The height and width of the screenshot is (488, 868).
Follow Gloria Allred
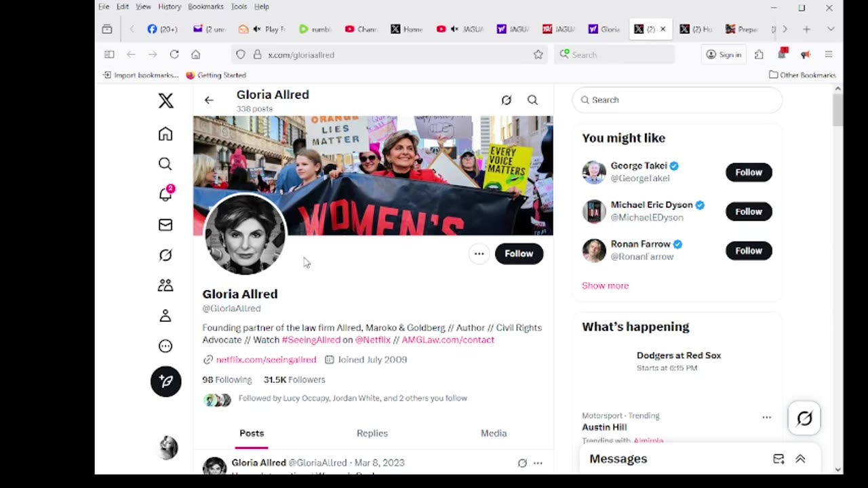click(519, 253)
